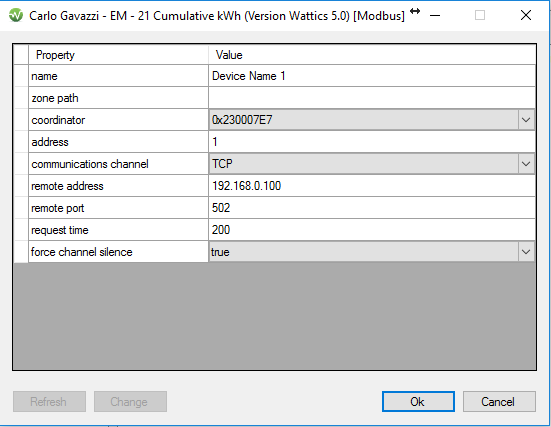Click the Refresh button
551x427 pixels.
click(x=49, y=401)
